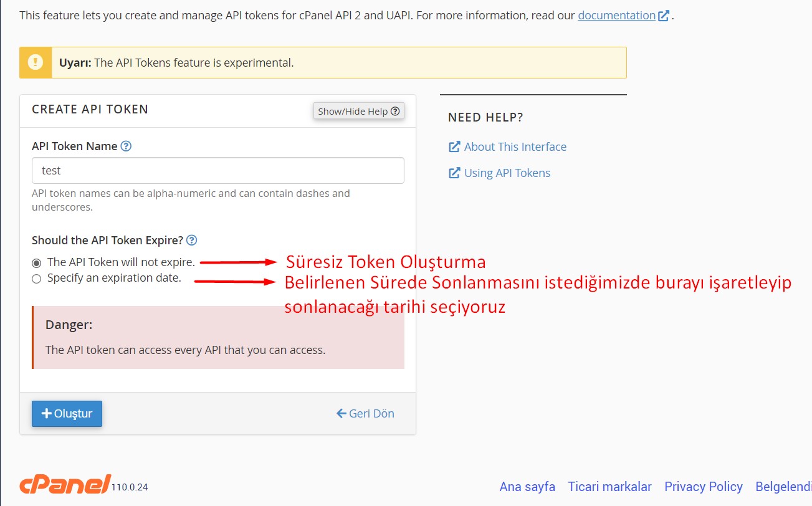This screenshot has height=506, width=812.
Task: Open the Privacy Policy footer link
Action: 703,487
